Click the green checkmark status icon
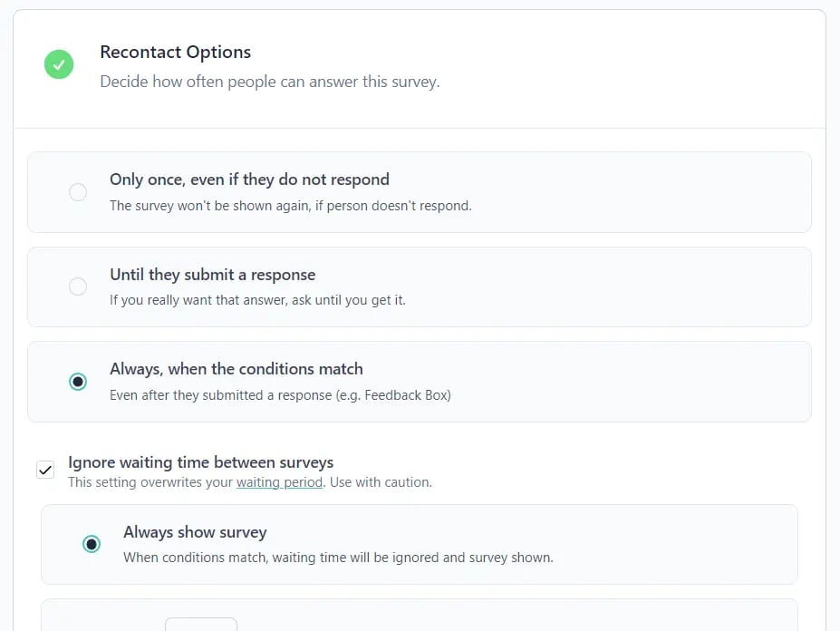This screenshot has width=840, height=631. click(x=59, y=64)
